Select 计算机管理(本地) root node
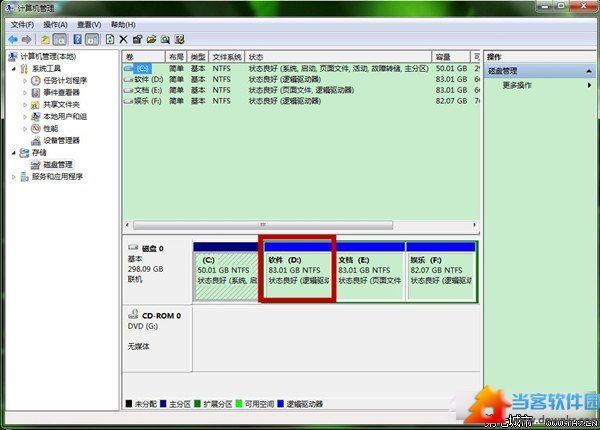Viewport: 600px width, 430px height. [48, 57]
